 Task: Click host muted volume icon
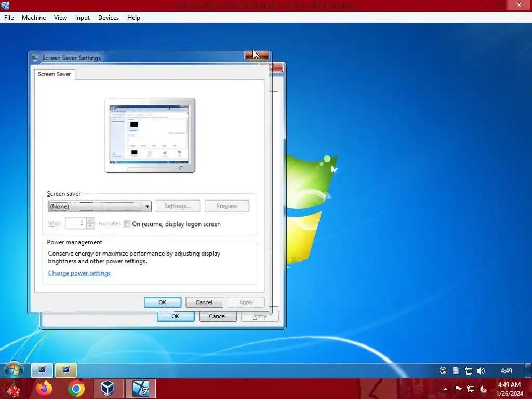pos(483,389)
